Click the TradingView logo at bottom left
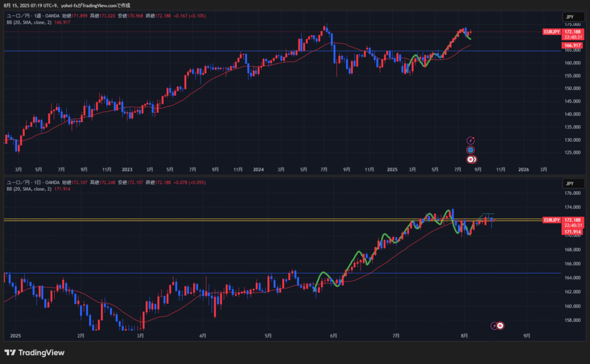590x364 pixels. coord(35,352)
